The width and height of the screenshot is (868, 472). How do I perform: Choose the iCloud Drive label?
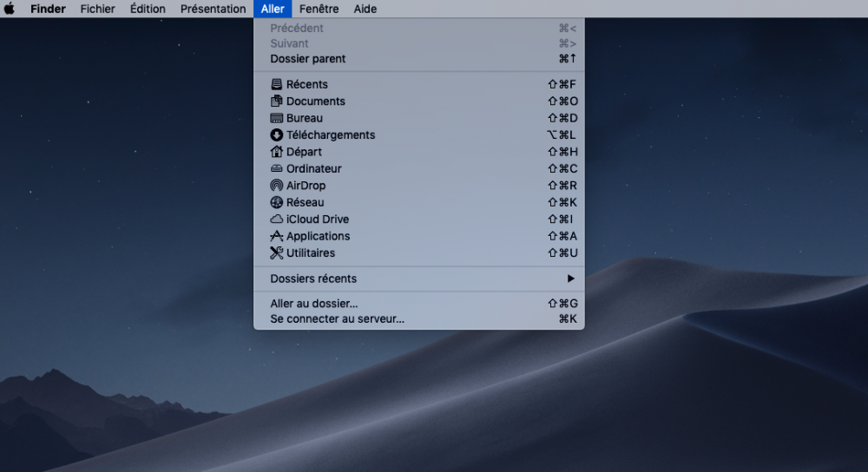tap(317, 220)
